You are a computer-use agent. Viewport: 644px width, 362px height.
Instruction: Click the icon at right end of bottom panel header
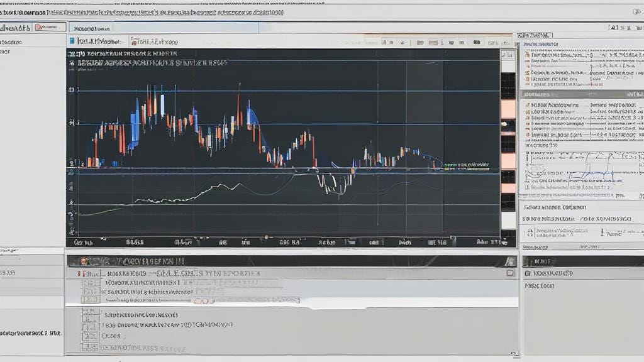click(x=511, y=261)
